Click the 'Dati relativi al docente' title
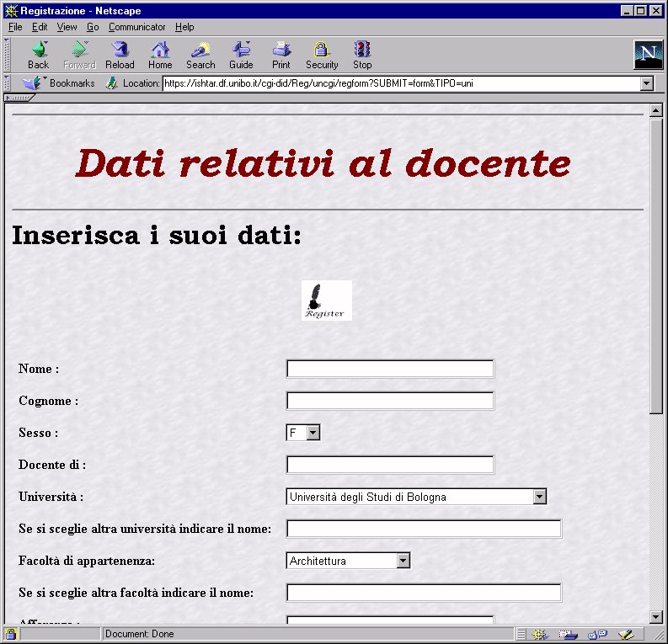The width and height of the screenshot is (668, 644). [x=323, y=163]
